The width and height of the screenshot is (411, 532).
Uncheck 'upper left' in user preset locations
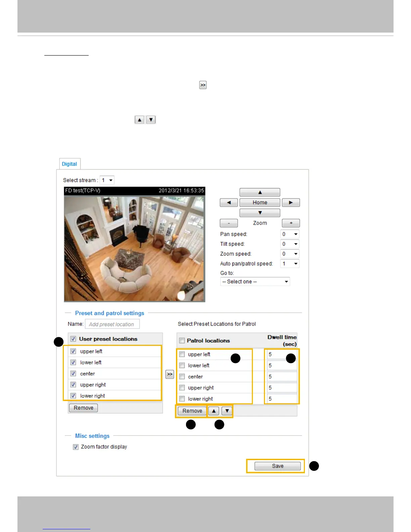[73, 351]
